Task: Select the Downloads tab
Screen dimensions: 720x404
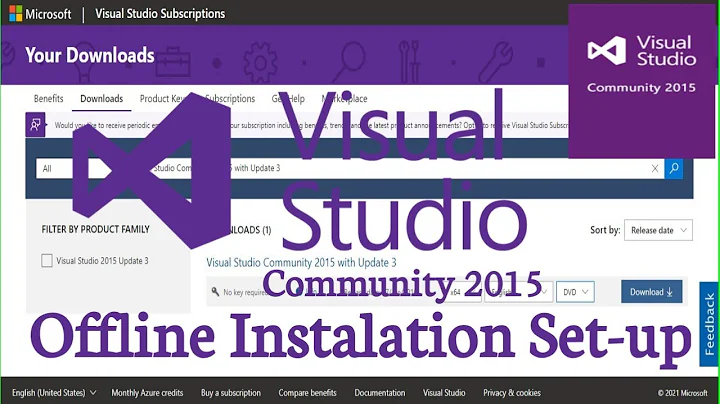Action: click(101, 99)
